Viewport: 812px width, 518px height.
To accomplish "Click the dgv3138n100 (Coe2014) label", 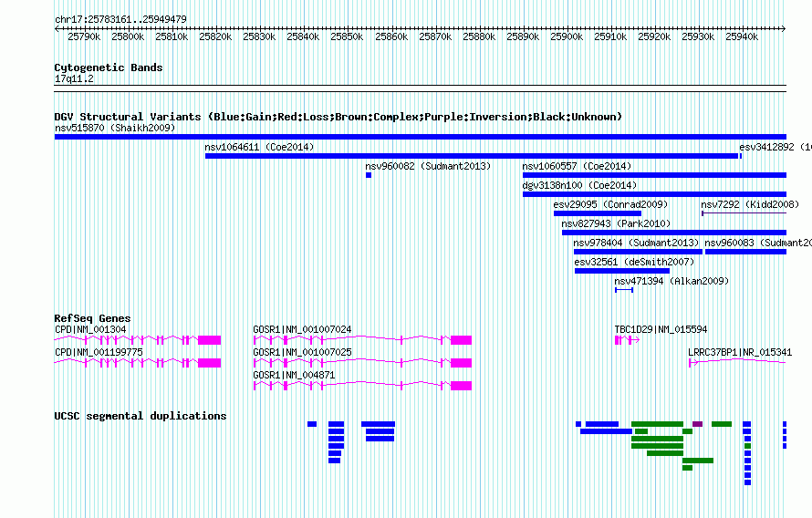I will coord(579,185).
